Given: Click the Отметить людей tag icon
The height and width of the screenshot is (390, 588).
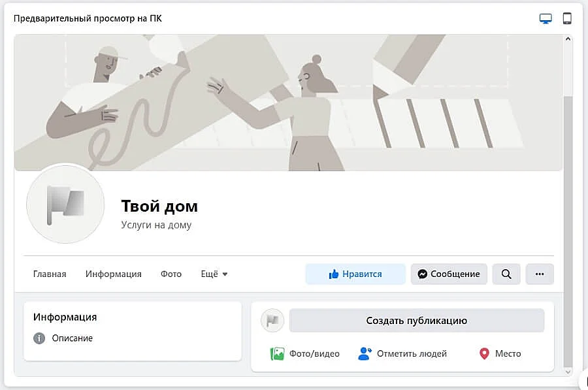Looking at the screenshot, I should click(365, 354).
